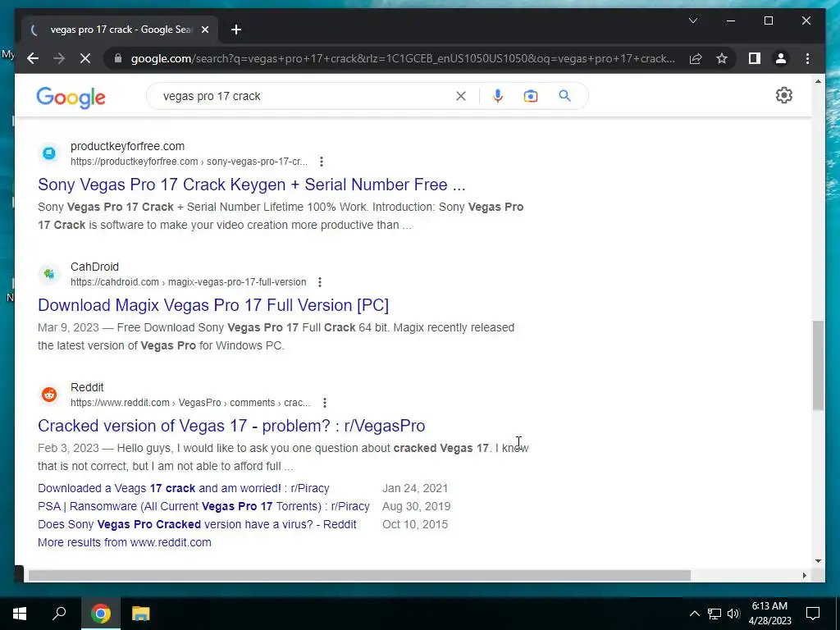Open the Windows Start menu
This screenshot has width=840, height=630.
pyautogui.click(x=20, y=614)
